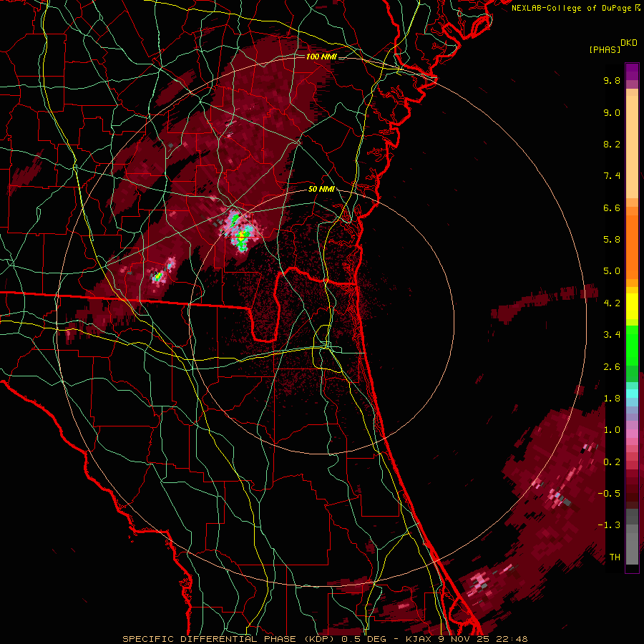Pick the cyan segment of the color bar
Viewport: 644px width, 644px height.
632,393
